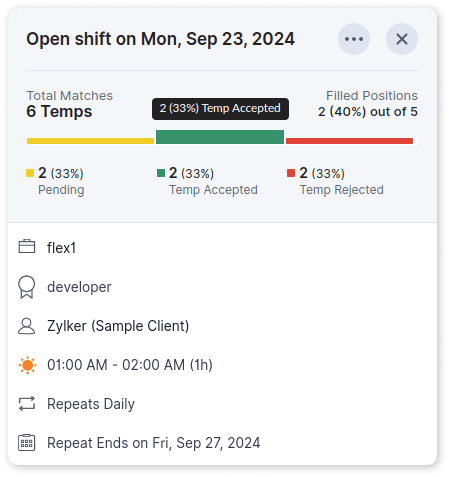Click the developer role label
The width and height of the screenshot is (449, 477).
79,287
